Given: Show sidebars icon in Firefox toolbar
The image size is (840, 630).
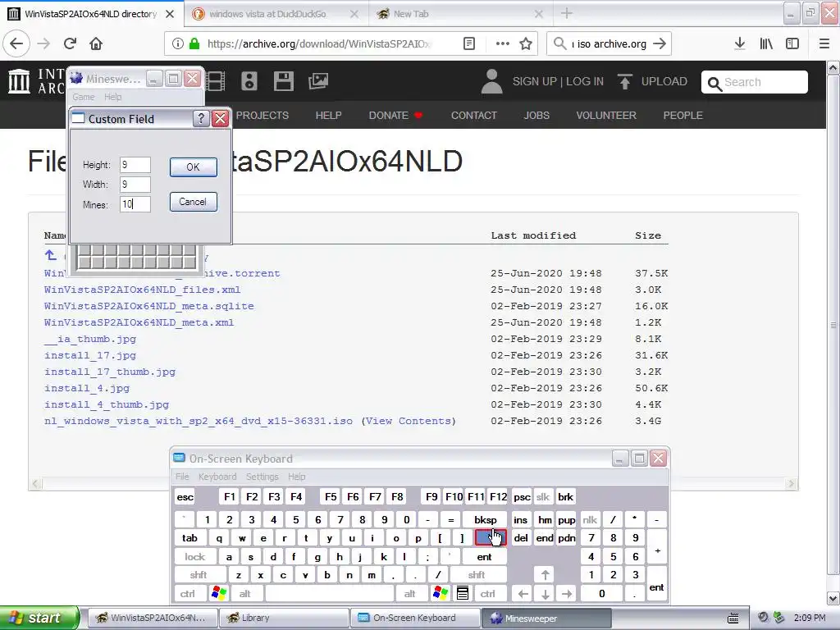Looking at the screenshot, I should [x=792, y=44].
